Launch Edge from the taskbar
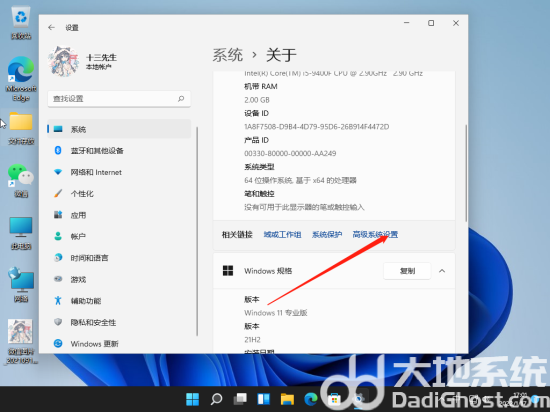This screenshot has height=412, width=550. point(311,399)
